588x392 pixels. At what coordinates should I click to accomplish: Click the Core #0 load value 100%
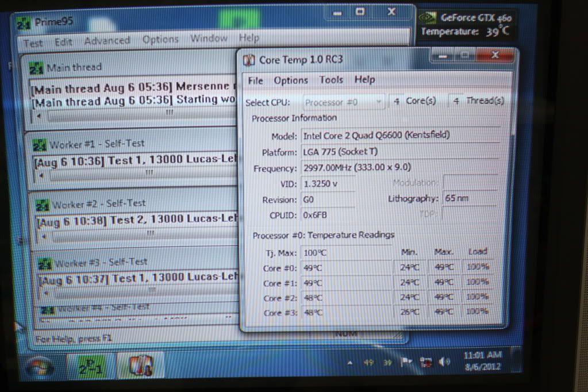[x=478, y=267]
